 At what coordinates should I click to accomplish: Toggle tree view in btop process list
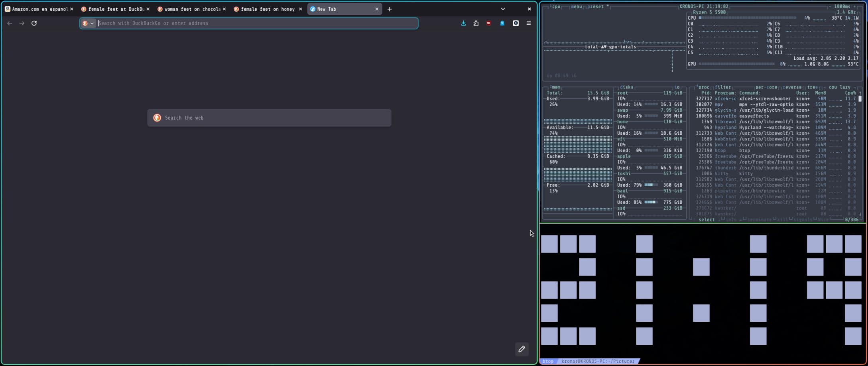coord(812,87)
